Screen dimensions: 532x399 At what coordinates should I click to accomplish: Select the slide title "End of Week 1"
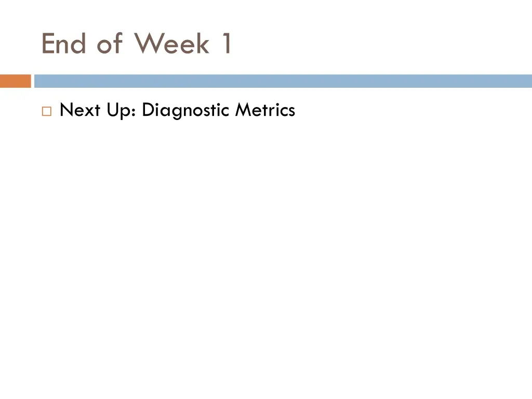tap(137, 44)
